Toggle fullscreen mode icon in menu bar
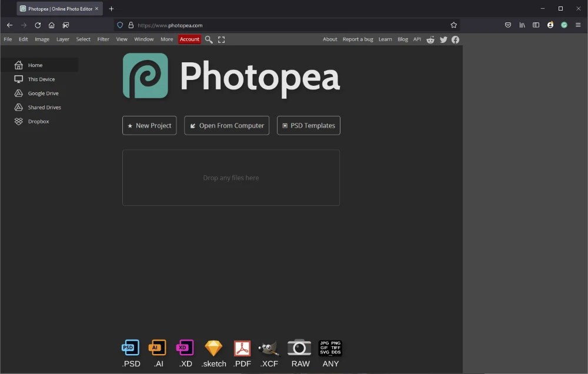The width and height of the screenshot is (588, 374). click(221, 39)
